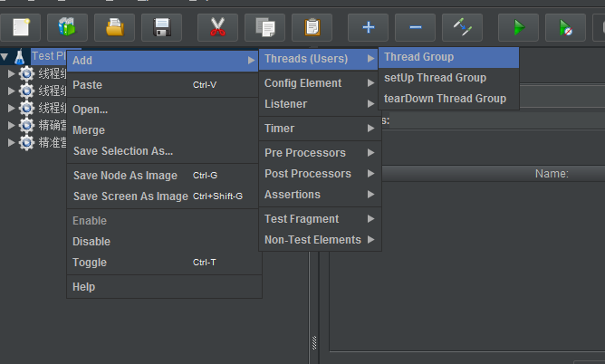
Task: Choose Paste from the context menu
Action: coord(164,85)
